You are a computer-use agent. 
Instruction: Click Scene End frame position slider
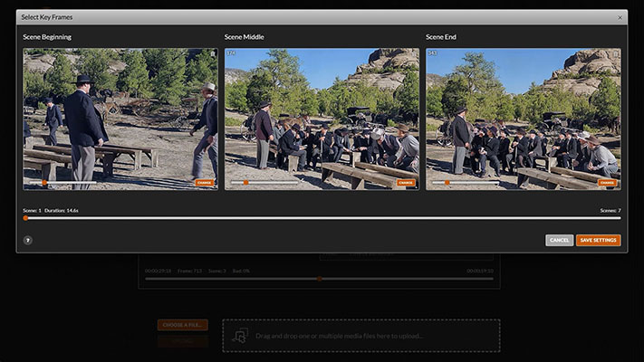(x=466, y=183)
